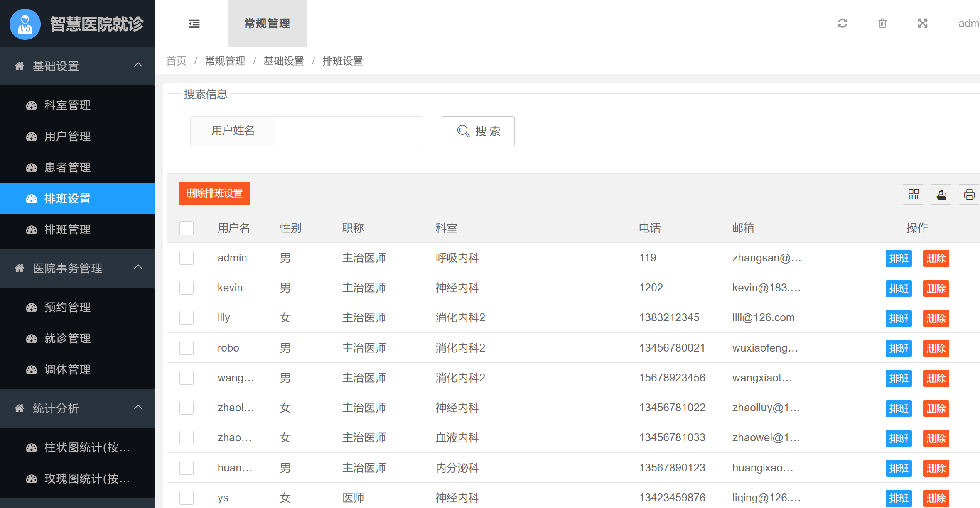Click 删除 button for wang... row

point(936,379)
